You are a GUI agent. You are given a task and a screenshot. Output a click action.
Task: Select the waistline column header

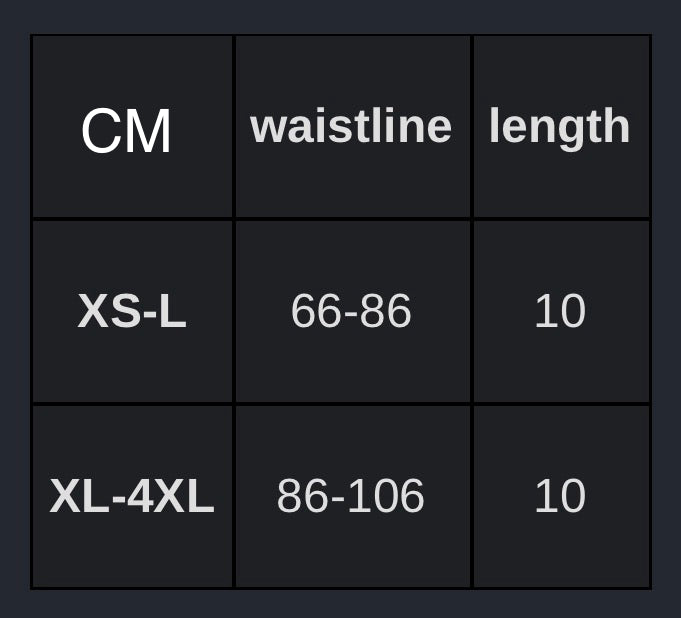tap(351, 126)
